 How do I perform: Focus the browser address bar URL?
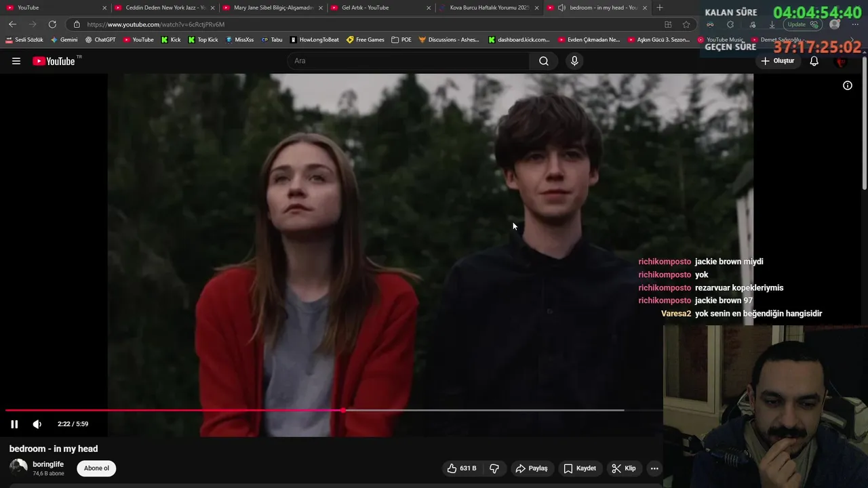(156, 24)
